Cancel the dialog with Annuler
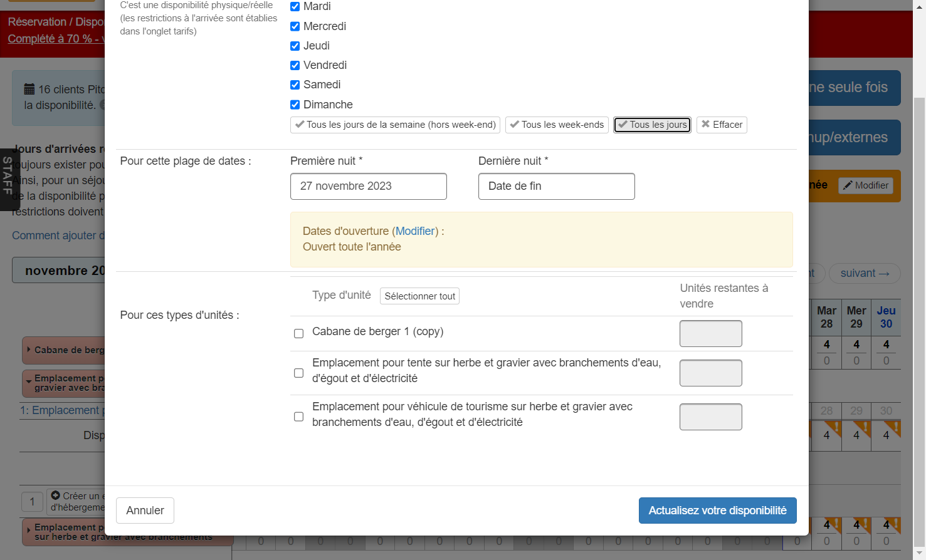The image size is (926, 560). click(x=145, y=511)
